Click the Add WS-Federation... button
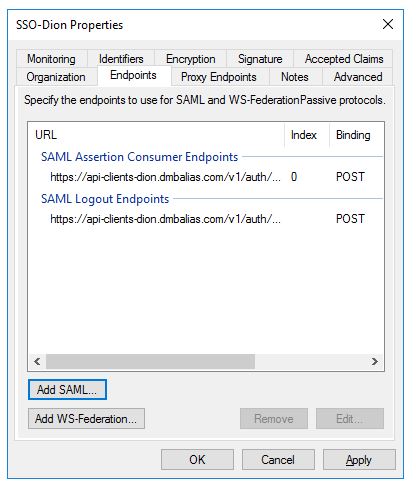416x487 pixels. coord(86,418)
